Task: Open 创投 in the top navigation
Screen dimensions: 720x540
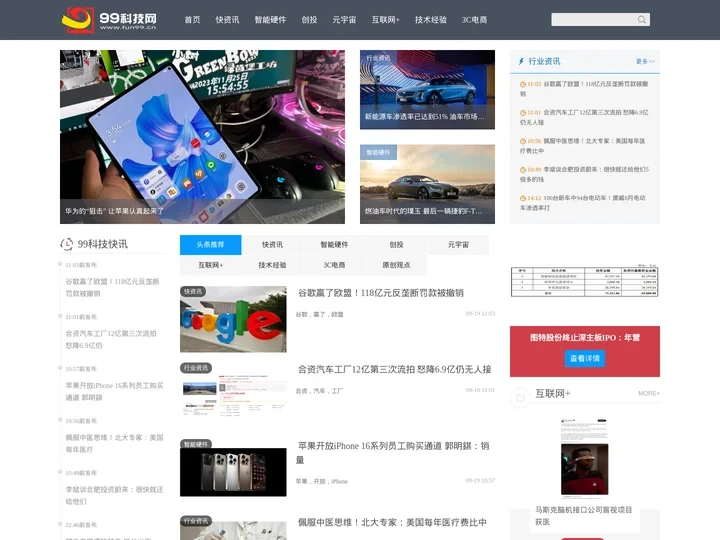Action: tap(309, 20)
